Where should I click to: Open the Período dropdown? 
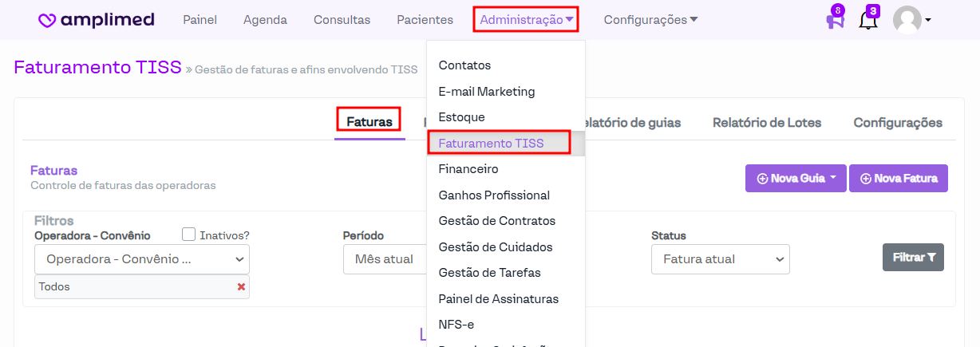pos(385,259)
